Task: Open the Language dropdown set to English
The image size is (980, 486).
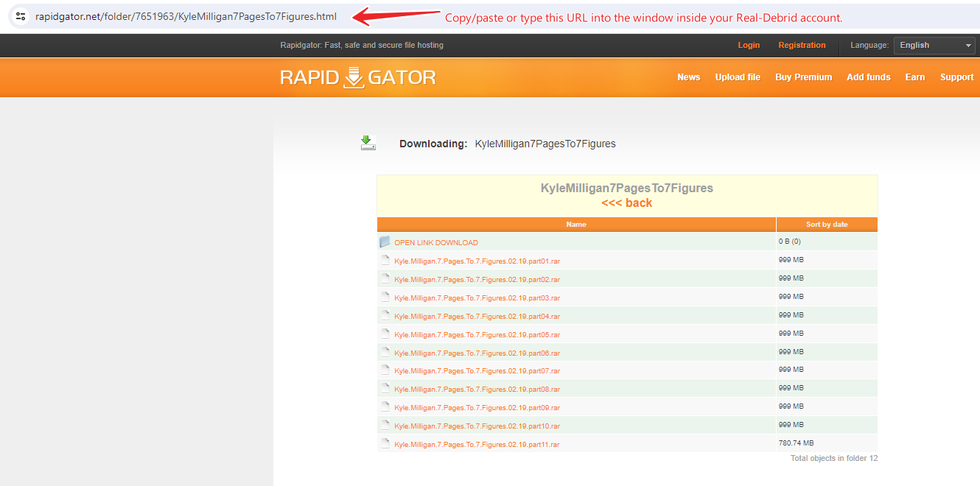Action: tap(934, 45)
